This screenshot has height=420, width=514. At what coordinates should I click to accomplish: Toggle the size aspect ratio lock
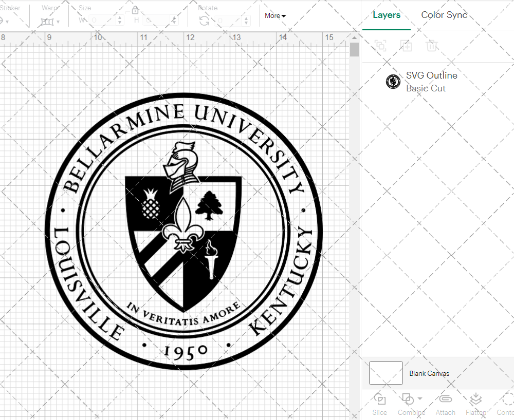point(135,10)
